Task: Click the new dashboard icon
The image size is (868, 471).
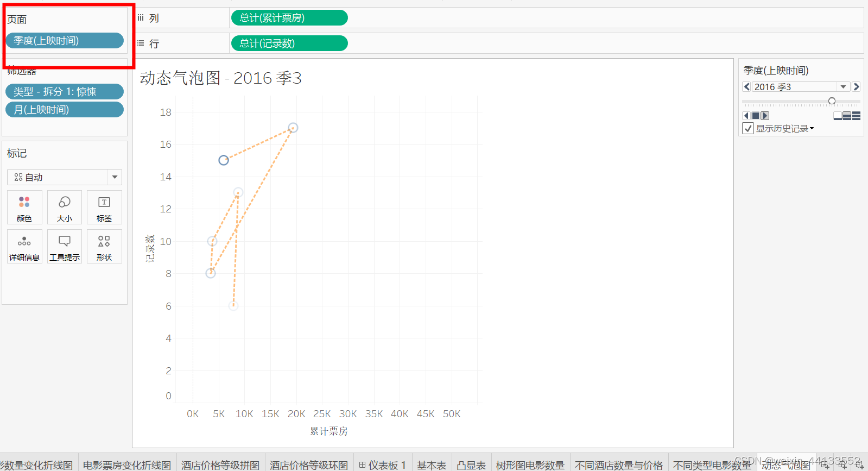Action: (842, 465)
